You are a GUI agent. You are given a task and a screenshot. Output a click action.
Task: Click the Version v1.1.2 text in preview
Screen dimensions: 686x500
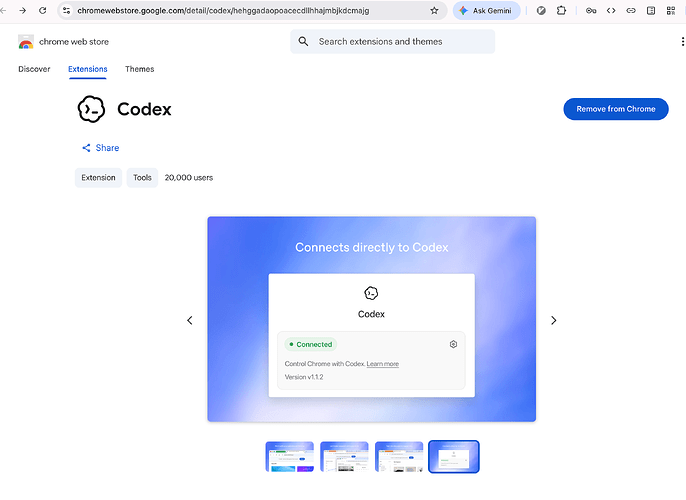pyautogui.click(x=304, y=377)
